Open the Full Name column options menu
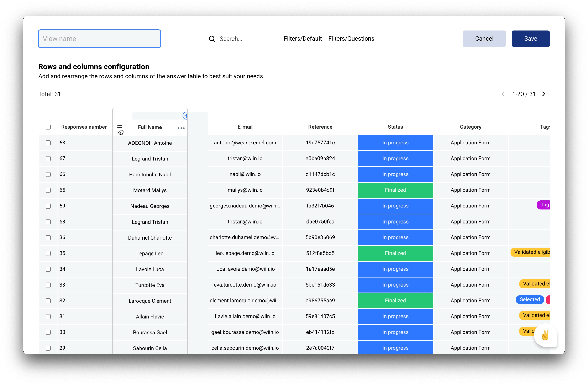The height and width of the screenshot is (385, 588). click(181, 128)
